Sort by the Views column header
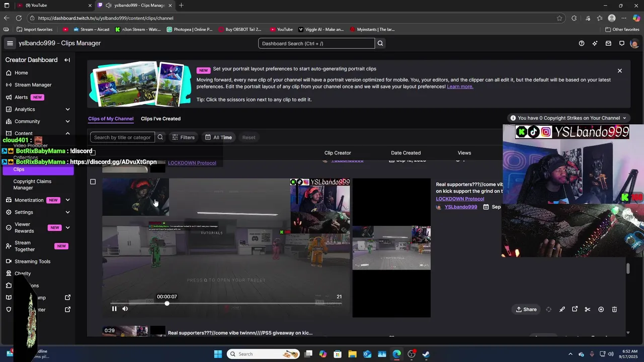This screenshot has height=362, width=644. point(464,153)
